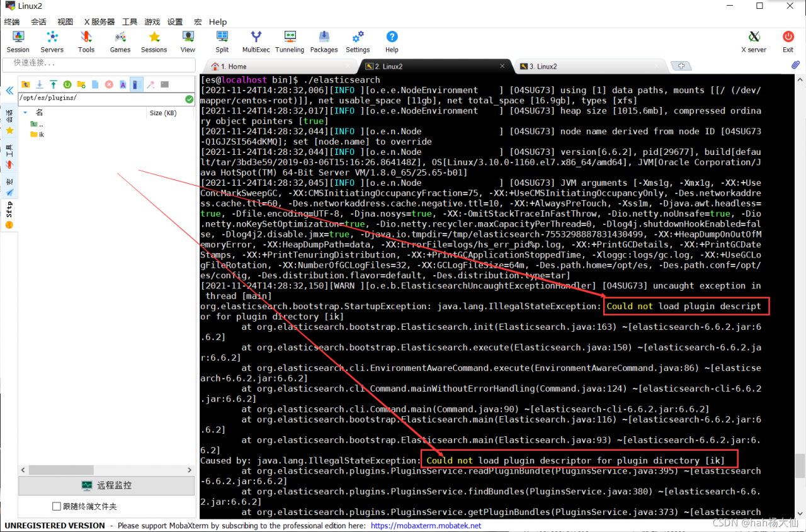Click the Servers toolbar icon

tap(52, 42)
